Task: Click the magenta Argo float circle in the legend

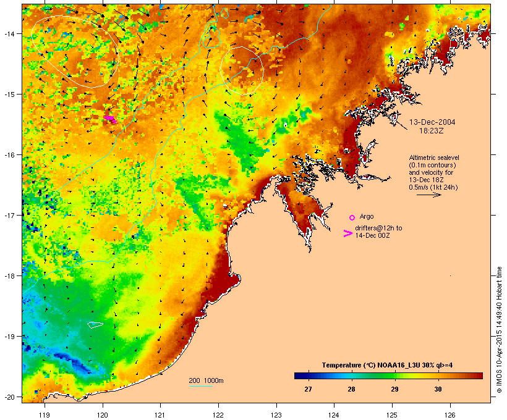Action: (x=352, y=218)
